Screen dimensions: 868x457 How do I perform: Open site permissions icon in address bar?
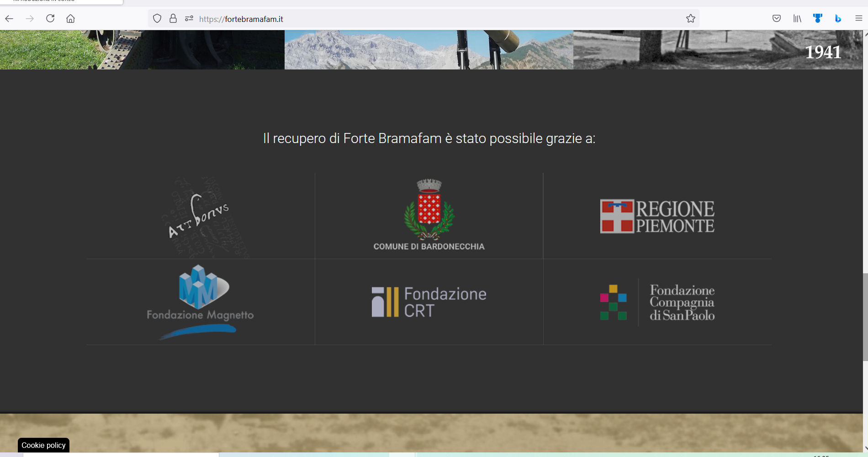(x=189, y=19)
